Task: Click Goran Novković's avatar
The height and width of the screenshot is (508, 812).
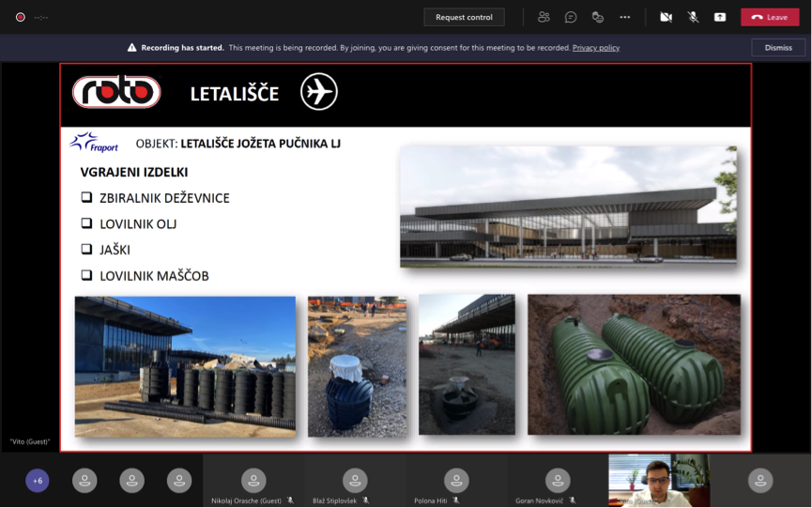Action: pos(558,480)
